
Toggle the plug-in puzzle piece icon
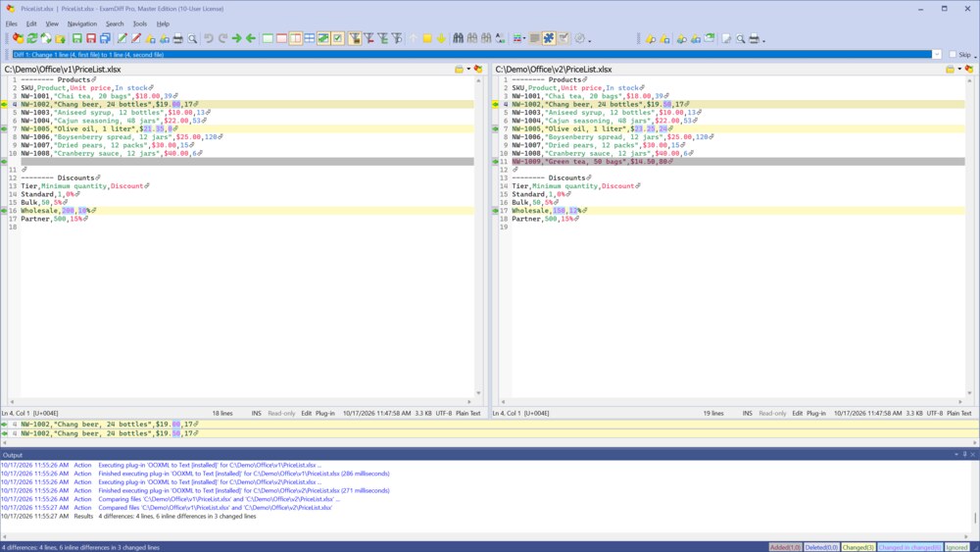tap(549, 39)
